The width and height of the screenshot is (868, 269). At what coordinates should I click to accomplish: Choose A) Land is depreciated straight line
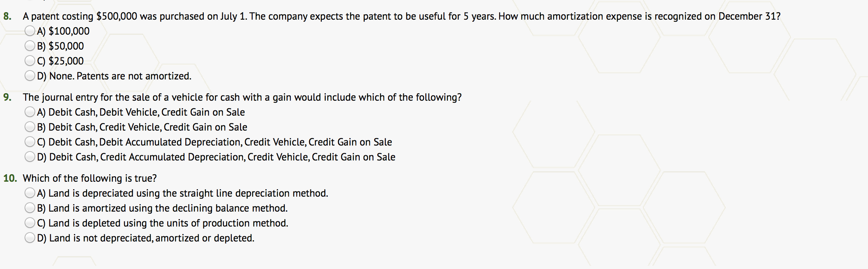[x=30, y=193]
